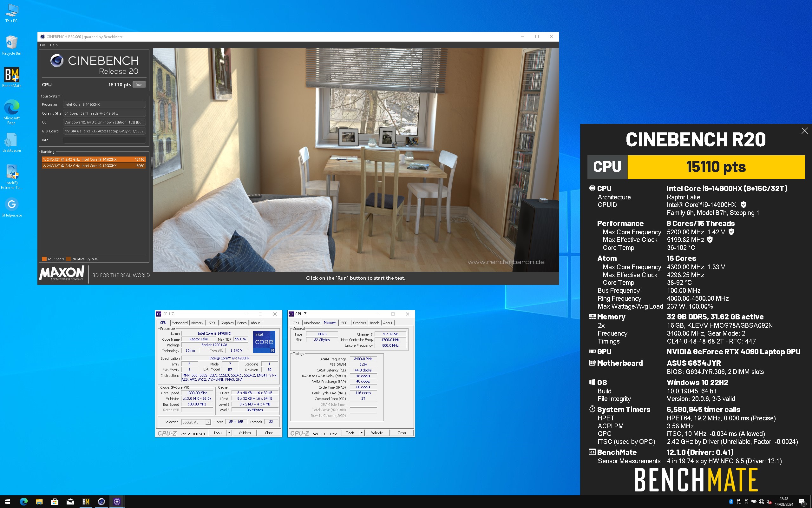Switch to Mainboard tab in right CPU-Z
The width and height of the screenshot is (812, 508).
pyautogui.click(x=312, y=323)
